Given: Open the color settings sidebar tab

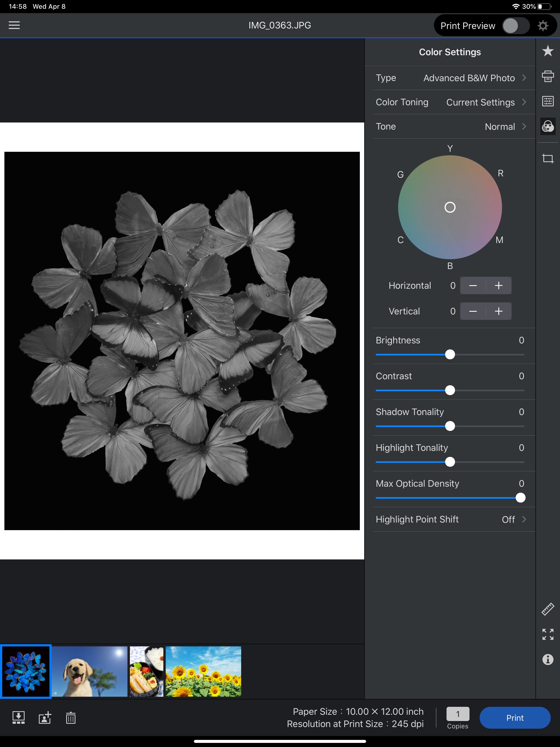Looking at the screenshot, I should pyautogui.click(x=547, y=127).
